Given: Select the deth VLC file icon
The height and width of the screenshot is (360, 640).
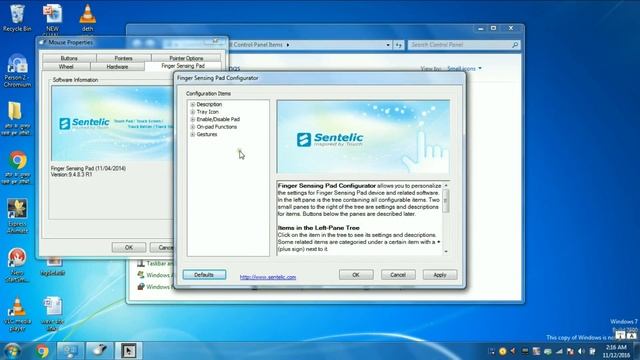Looking at the screenshot, I should 87,18.
